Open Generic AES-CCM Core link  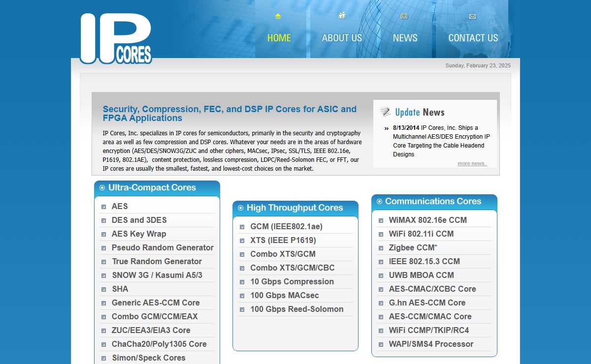pyautogui.click(x=156, y=303)
